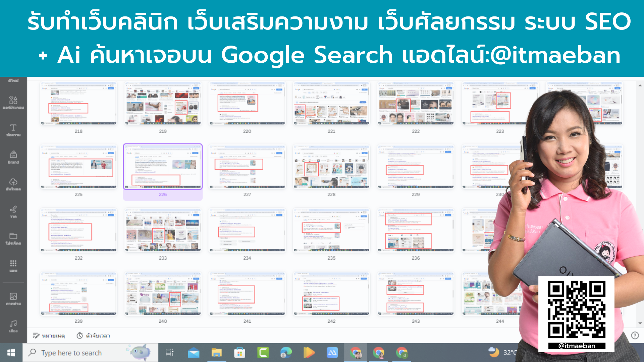Select page thumbnail 225

click(x=78, y=167)
